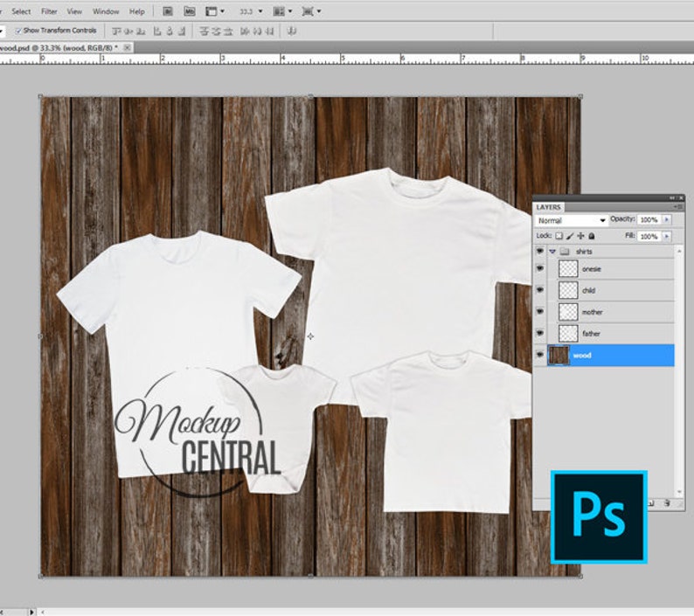Align right edges of layers
694x616 pixels.
click(x=182, y=31)
